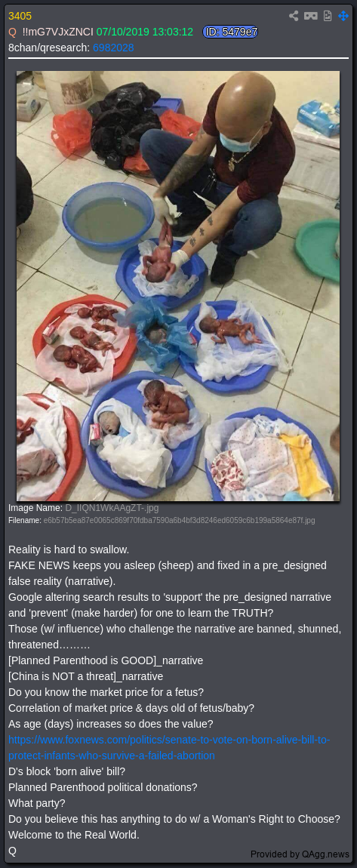Open the foxnews.com born-alive bill link
Viewport: 357px width, 868px height.
point(169,747)
